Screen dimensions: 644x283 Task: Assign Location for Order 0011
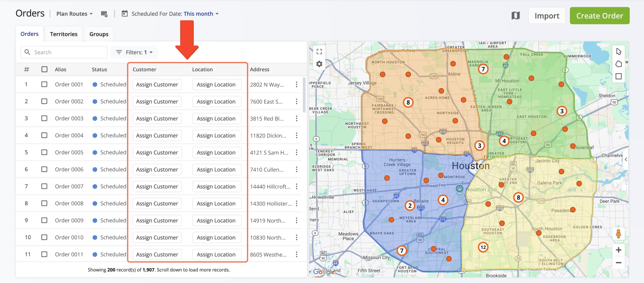coord(216,254)
